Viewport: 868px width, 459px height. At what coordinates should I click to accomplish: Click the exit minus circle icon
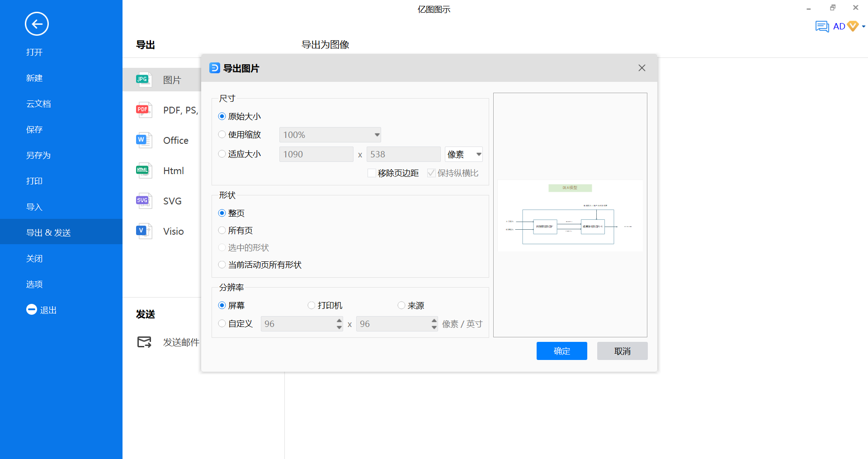32,309
